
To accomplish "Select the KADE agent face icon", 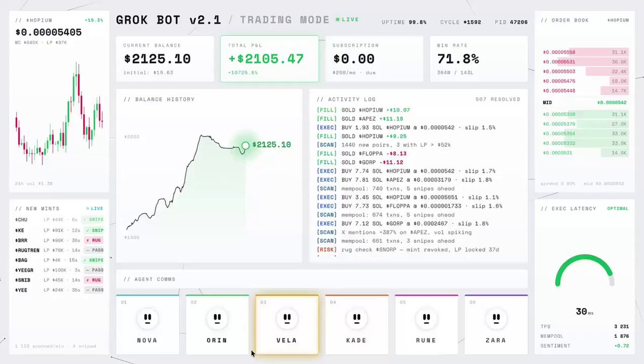I will coord(356,318).
